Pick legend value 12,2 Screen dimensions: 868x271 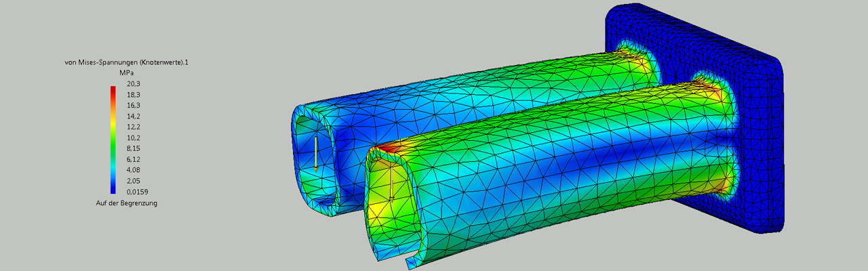coord(133,127)
